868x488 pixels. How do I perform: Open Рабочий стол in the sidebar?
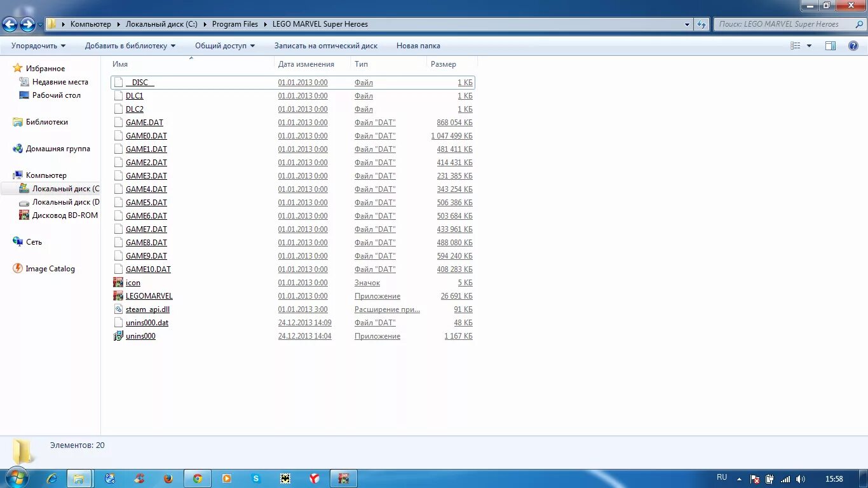[57, 95]
